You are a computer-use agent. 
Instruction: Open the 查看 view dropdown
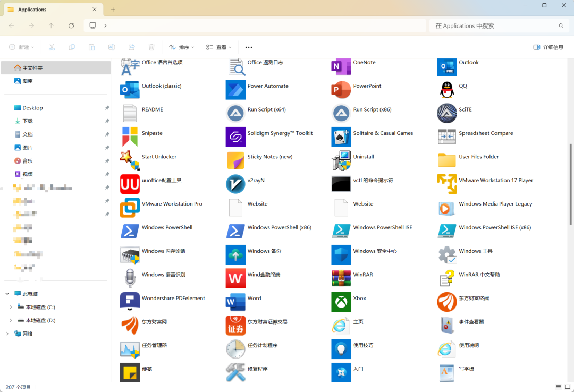coord(218,47)
